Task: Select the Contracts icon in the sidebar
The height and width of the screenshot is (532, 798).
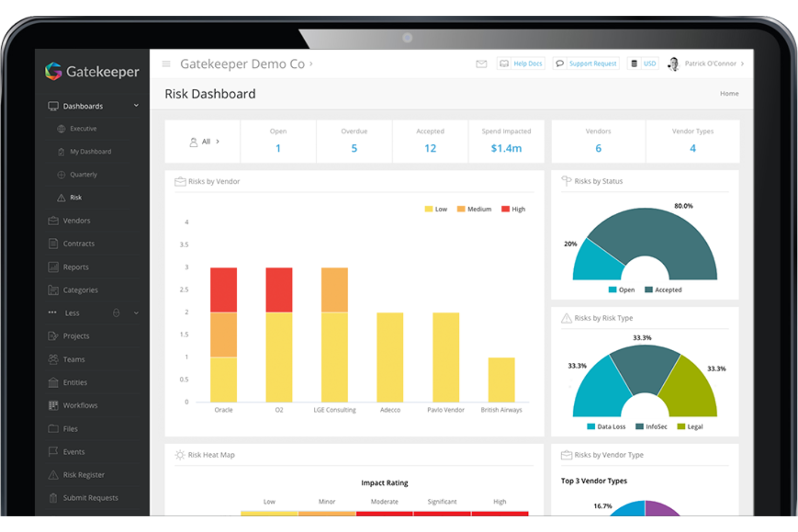Action: (x=54, y=244)
